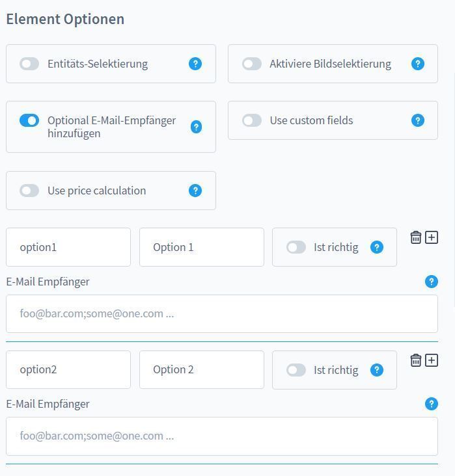Open help for Entitäts-Selektierung

click(195, 64)
